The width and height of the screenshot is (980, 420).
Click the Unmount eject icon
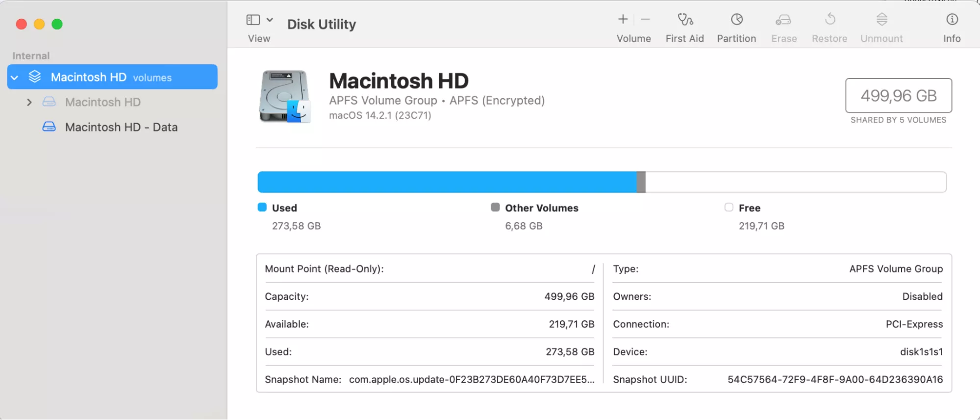click(881, 20)
